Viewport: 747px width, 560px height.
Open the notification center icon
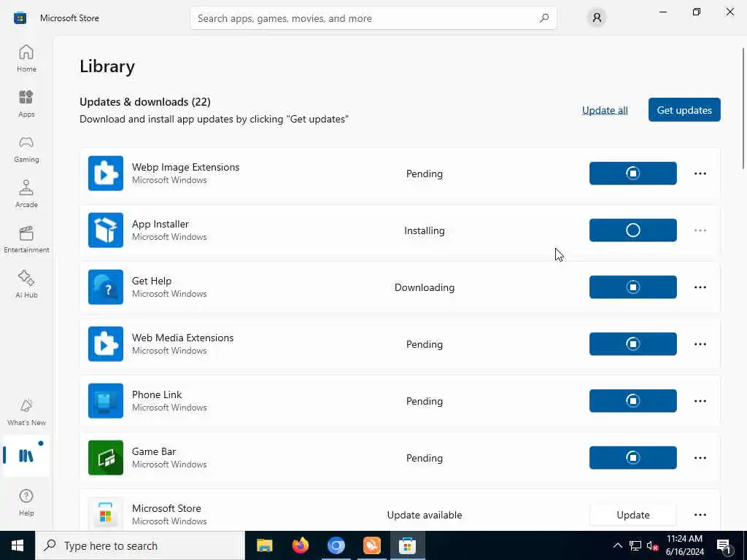coord(724,545)
